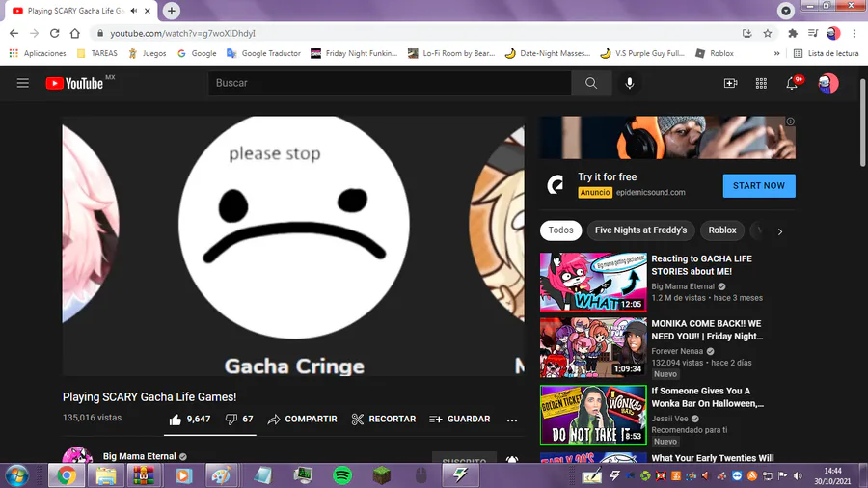Share the video via COMPARTIR

pos(302,420)
